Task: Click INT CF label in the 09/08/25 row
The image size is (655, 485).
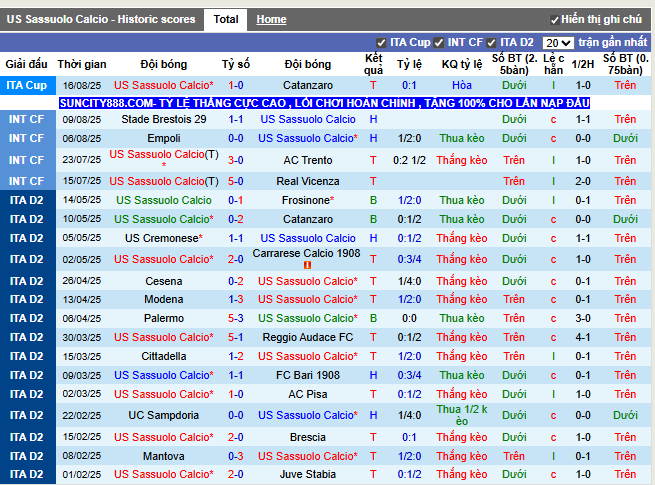Action: coord(27,119)
